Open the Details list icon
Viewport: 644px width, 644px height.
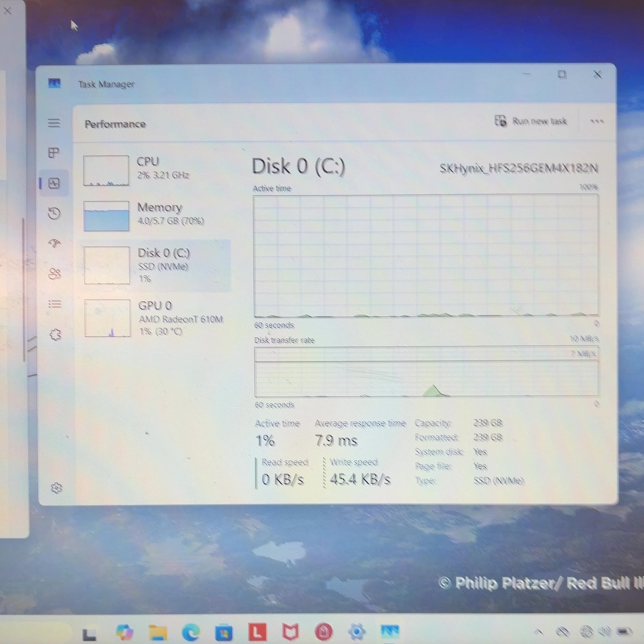click(55, 304)
